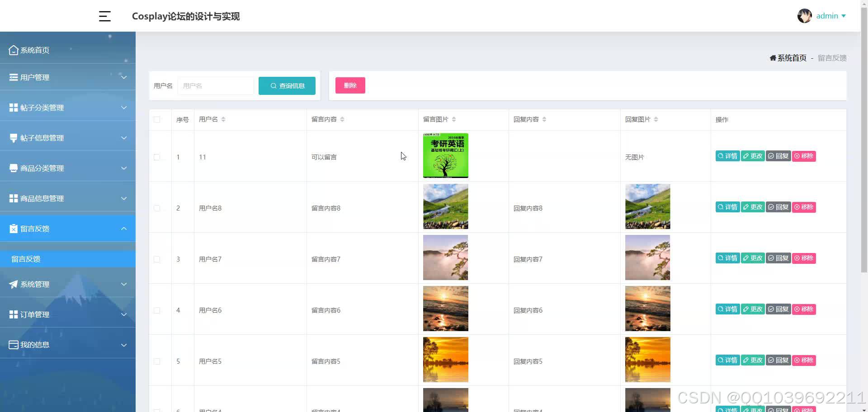The image size is (868, 412).
Task: Open the admin account dropdown
Action: tap(831, 16)
